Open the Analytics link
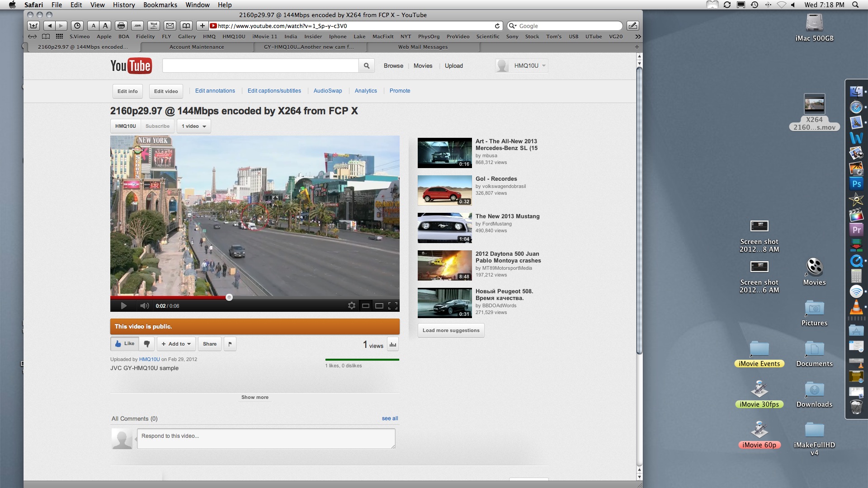The image size is (868, 488). tap(366, 91)
